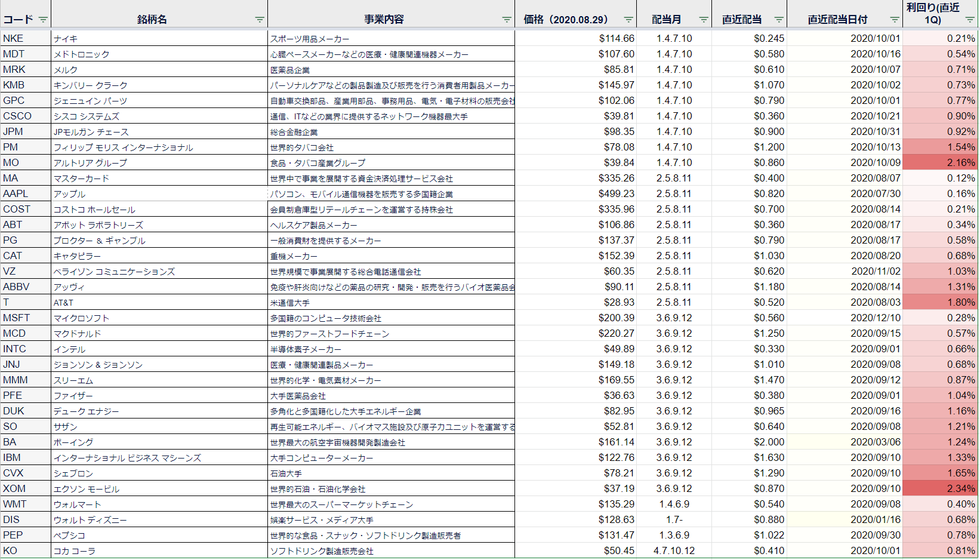Click the マクドナルド name cell
980x560 pixels.
point(78,334)
